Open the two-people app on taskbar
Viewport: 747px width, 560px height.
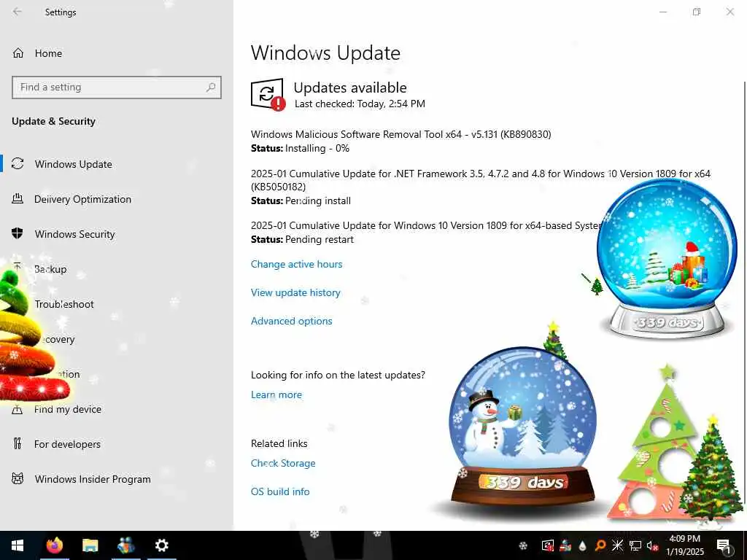click(x=125, y=545)
